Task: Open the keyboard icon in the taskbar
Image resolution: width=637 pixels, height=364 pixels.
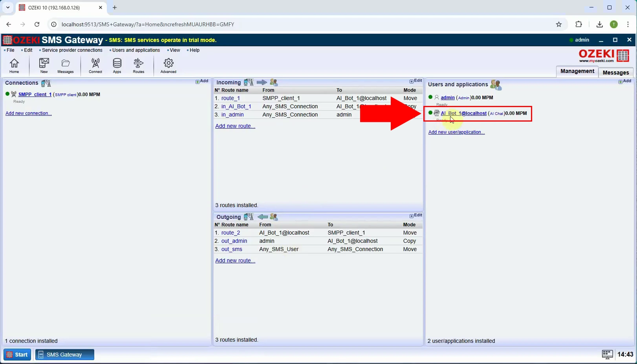Action: 607,355
